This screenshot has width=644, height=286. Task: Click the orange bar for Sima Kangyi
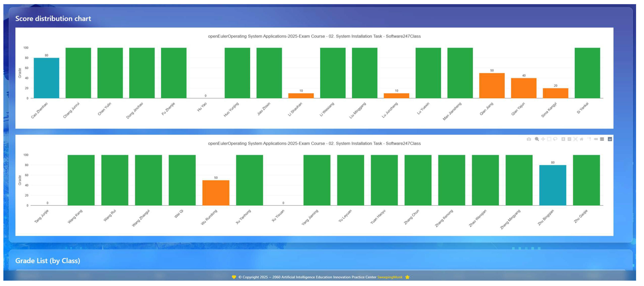tap(555, 93)
